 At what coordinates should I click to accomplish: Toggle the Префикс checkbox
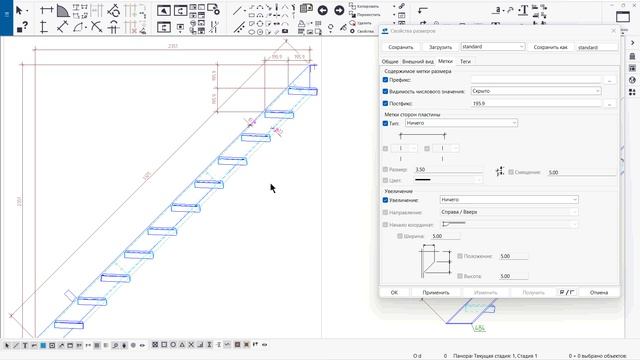coord(385,80)
